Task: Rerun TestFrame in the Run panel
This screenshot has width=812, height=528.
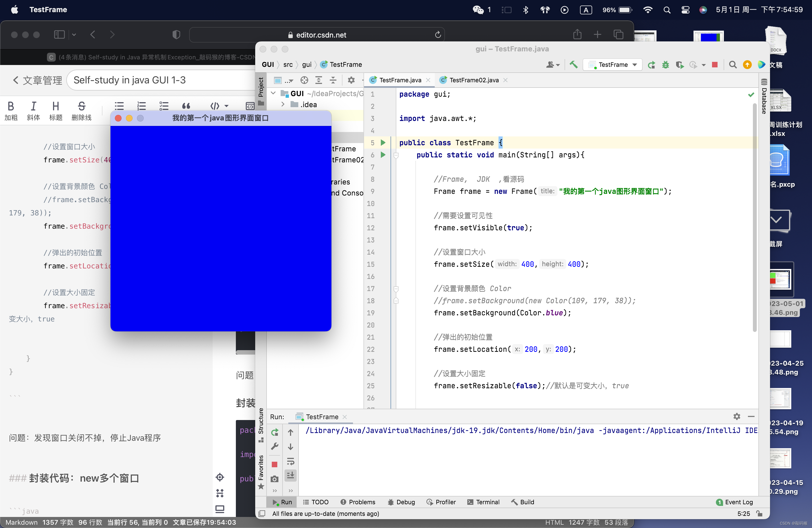Action: tap(275, 432)
